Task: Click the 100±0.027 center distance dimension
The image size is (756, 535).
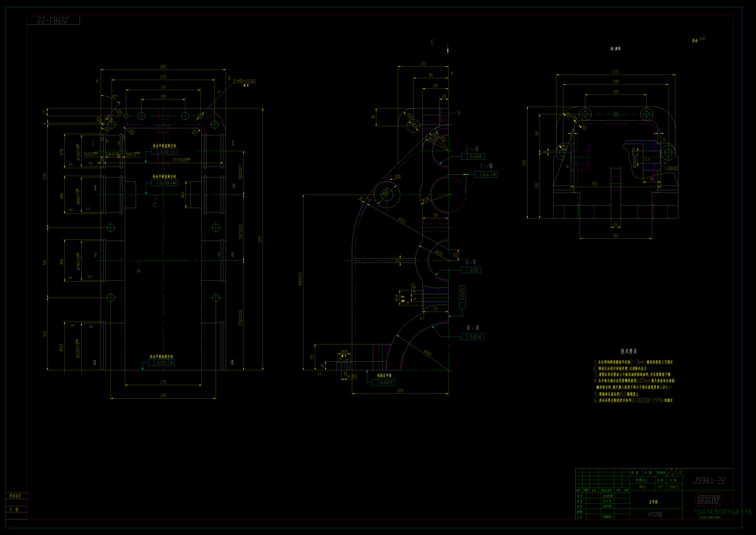Action: coord(241,172)
